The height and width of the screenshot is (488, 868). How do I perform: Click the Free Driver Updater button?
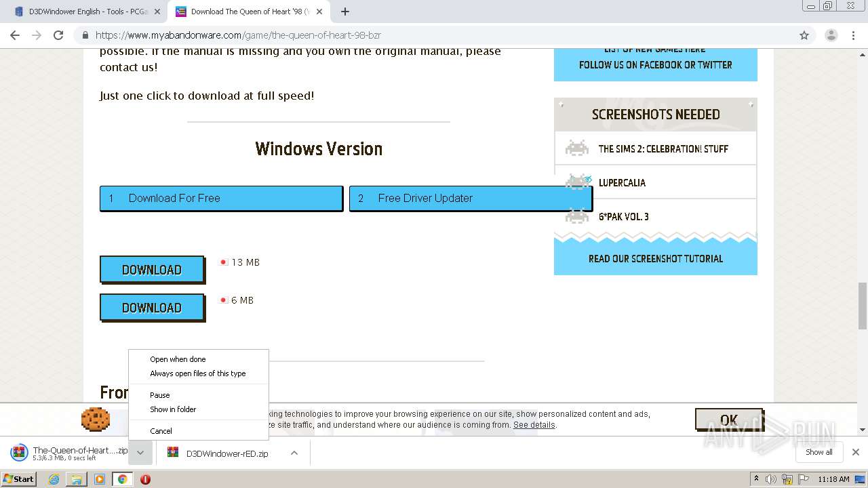[471, 198]
